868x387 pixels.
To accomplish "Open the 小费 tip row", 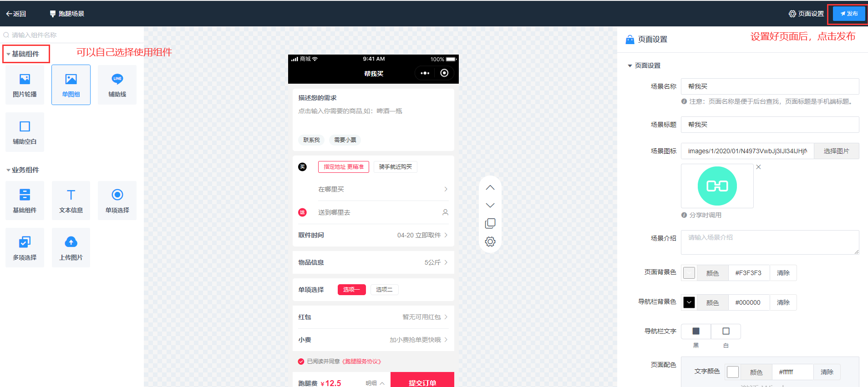I will [373, 340].
